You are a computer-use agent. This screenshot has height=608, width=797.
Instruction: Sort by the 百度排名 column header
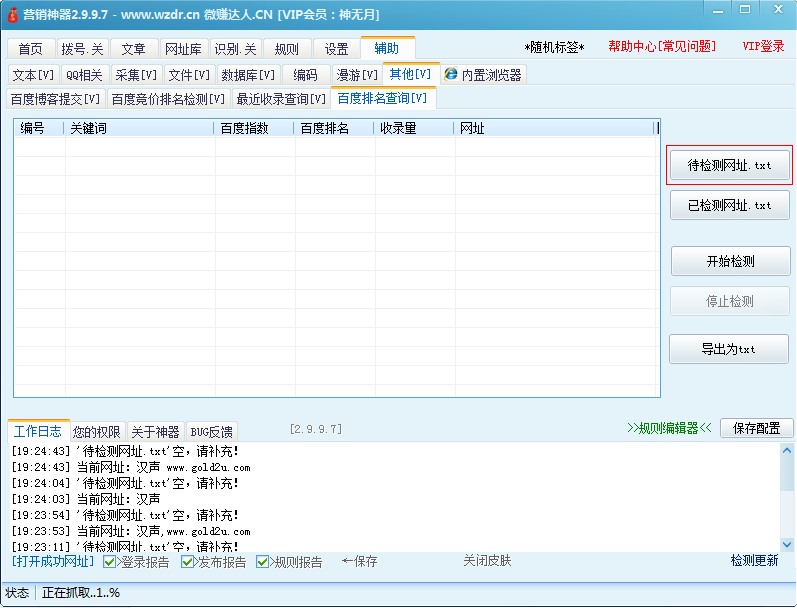coord(334,128)
